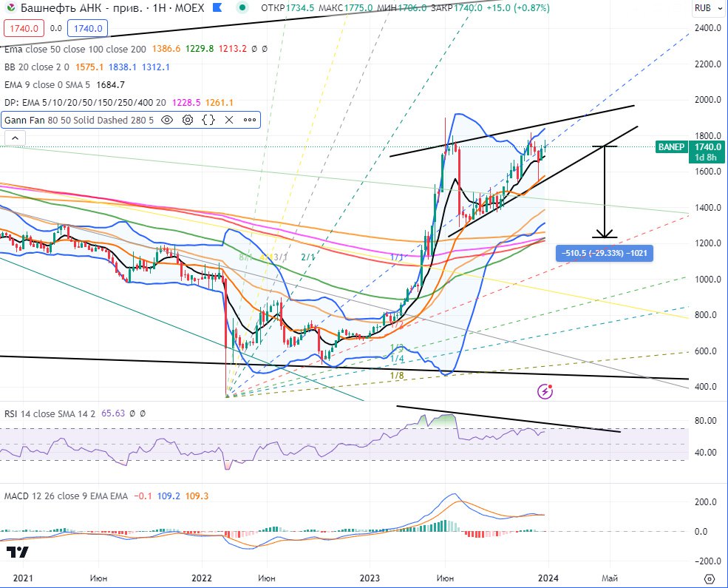
Task: Click the 40.00 RSI scale label
Action: (705, 453)
